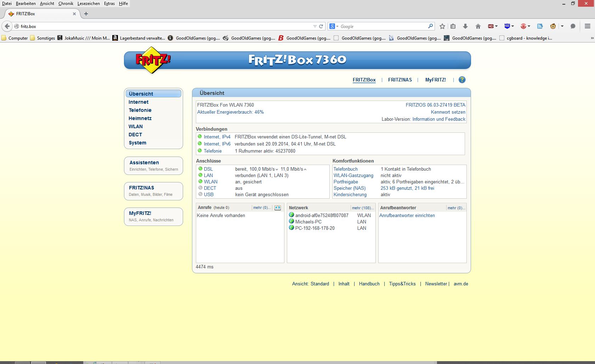Open the Extras menu

109,4
